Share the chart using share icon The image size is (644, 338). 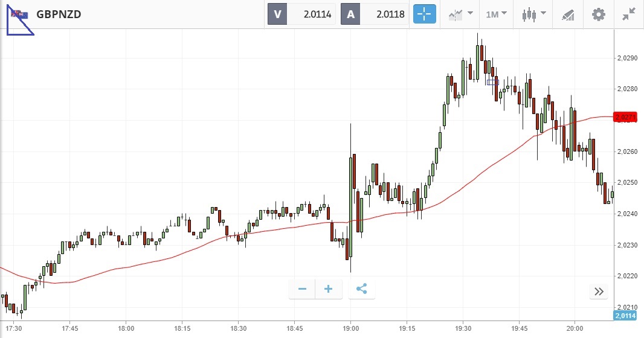click(361, 289)
